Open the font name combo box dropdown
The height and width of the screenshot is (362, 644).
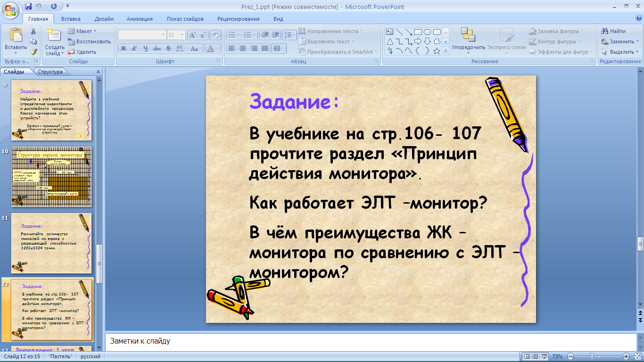[x=163, y=35]
